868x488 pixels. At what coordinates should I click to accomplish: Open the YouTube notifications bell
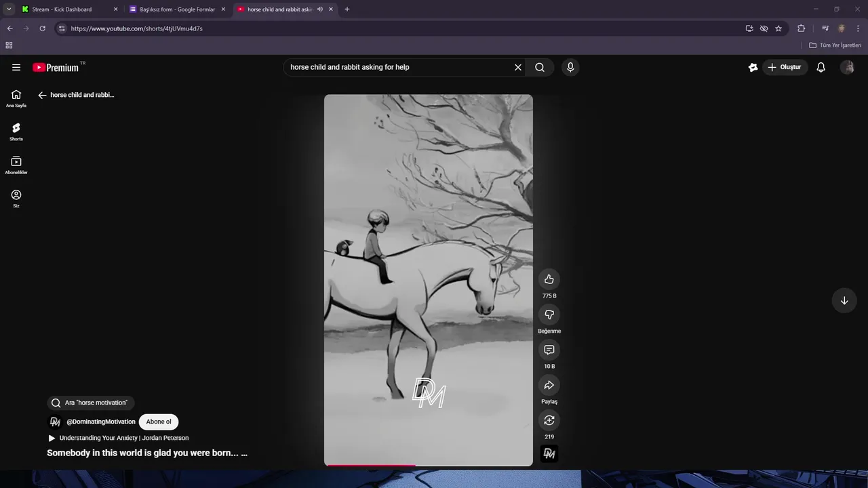(821, 67)
